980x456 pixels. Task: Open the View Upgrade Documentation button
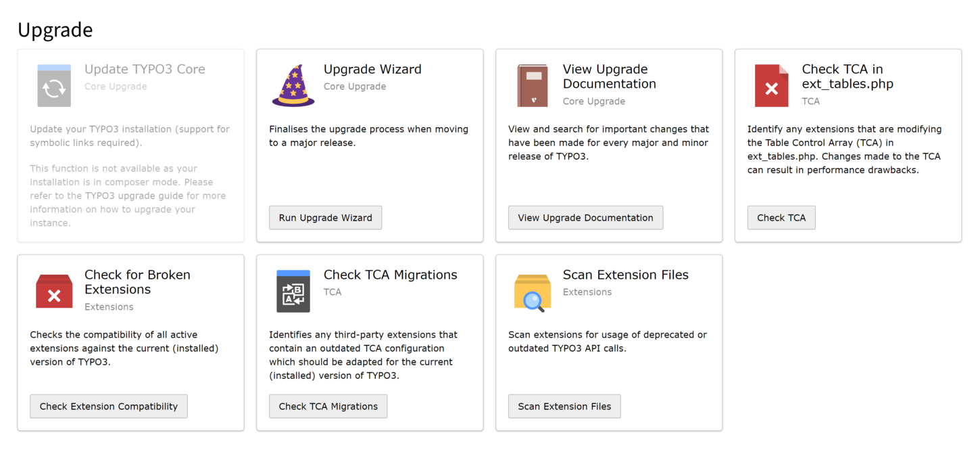[585, 217]
